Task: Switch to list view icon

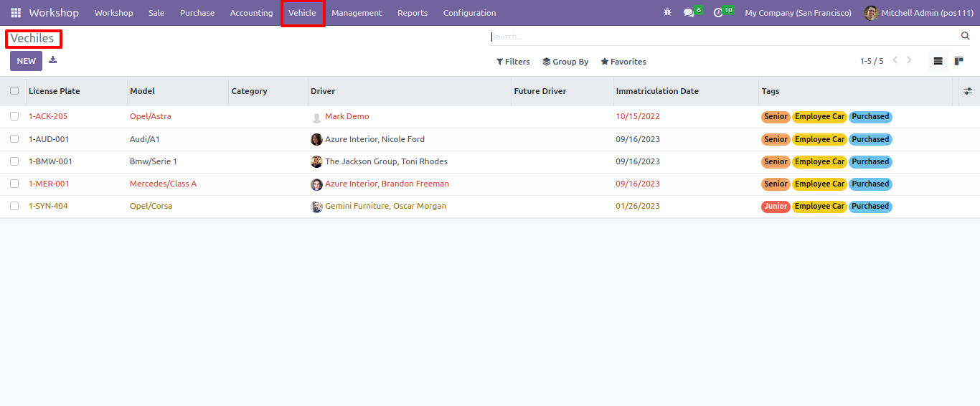Action: [x=938, y=61]
